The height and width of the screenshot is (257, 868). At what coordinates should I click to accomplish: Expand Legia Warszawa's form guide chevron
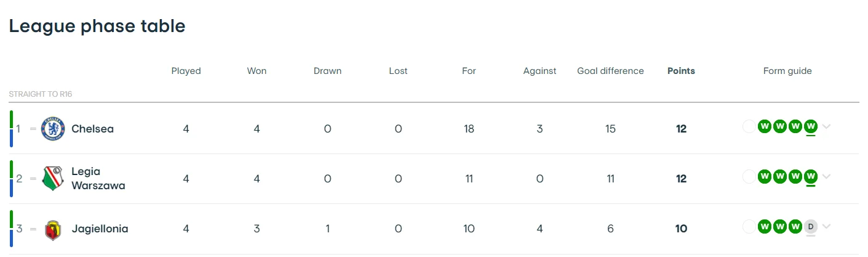pos(826,176)
